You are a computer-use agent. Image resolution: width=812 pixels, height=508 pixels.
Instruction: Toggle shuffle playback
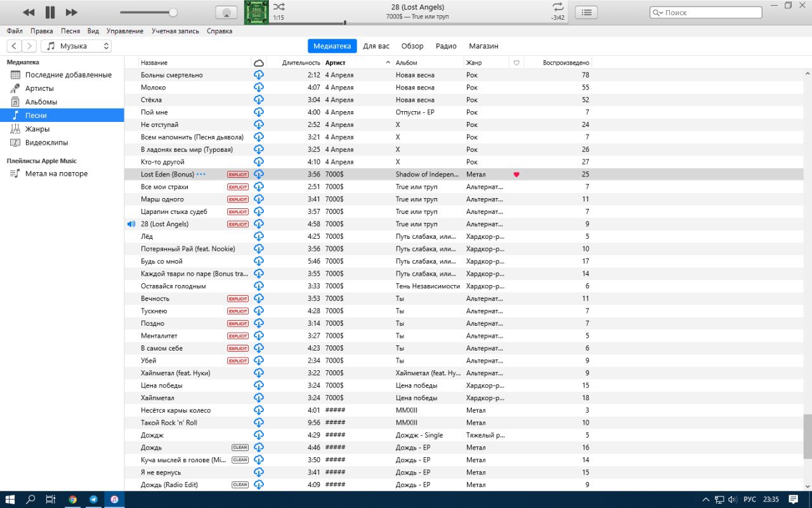[x=279, y=6]
